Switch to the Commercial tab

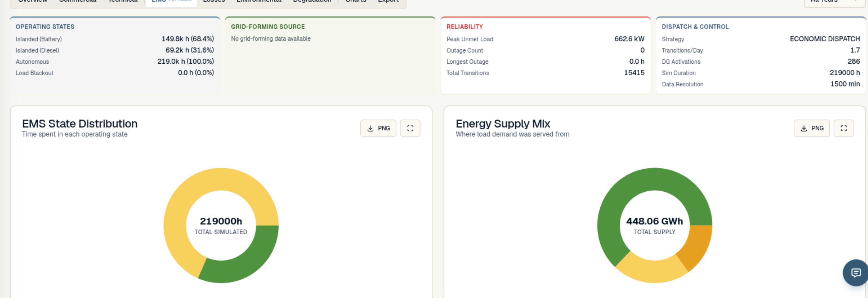click(x=78, y=2)
